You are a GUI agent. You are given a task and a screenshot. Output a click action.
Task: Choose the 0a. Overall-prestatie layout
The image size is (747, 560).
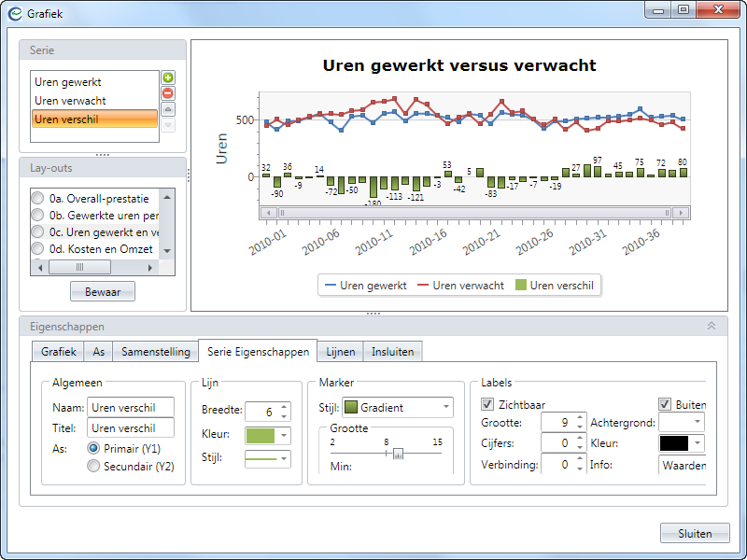[37, 198]
